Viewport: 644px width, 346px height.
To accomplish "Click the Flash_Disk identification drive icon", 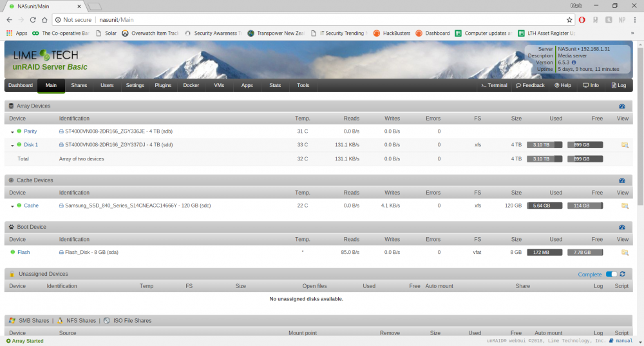I will point(61,253).
